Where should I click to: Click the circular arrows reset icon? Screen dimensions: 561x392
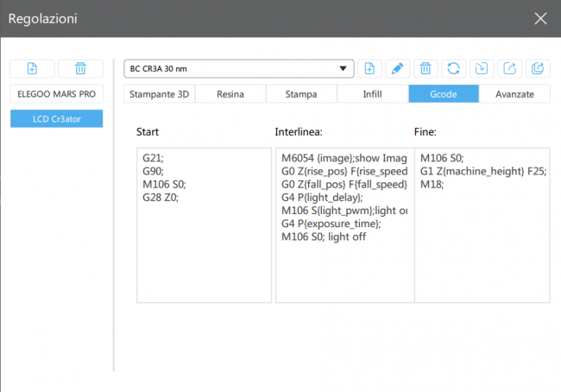pos(453,69)
